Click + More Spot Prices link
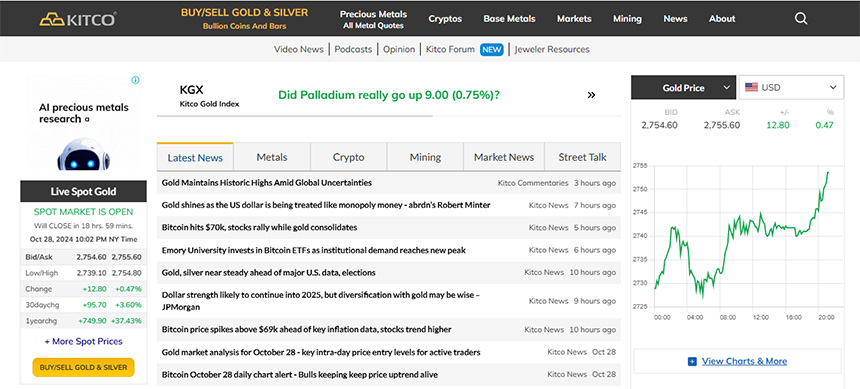 coord(83,341)
